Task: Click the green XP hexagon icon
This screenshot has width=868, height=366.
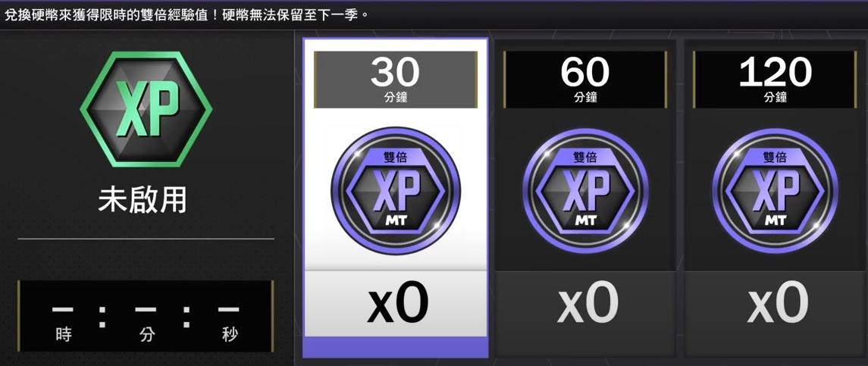Action: pos(146,109)
